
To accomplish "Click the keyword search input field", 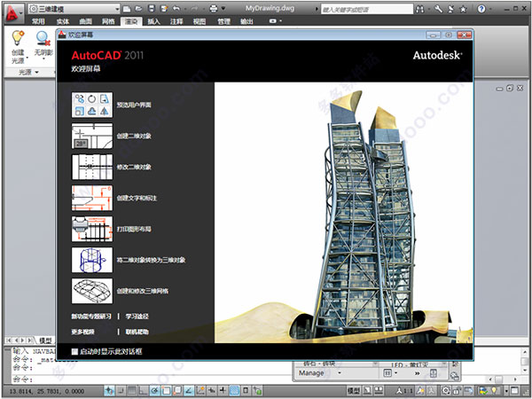I will (x=367, y=9).
